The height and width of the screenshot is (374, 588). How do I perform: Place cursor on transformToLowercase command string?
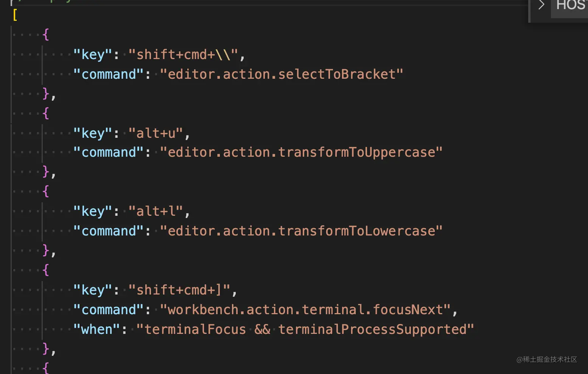click(x=301, y=231)
